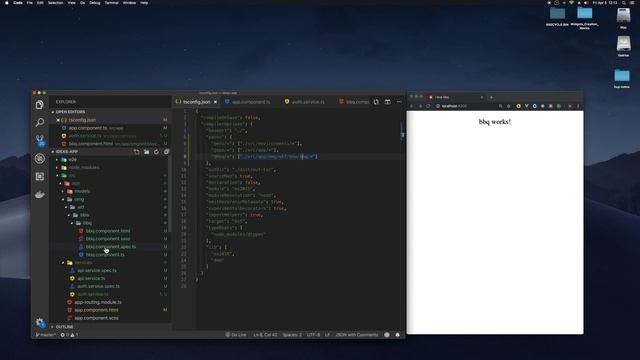Click the feedback smiley in status bar
The image size is (640, 360).
coord(387,335)
